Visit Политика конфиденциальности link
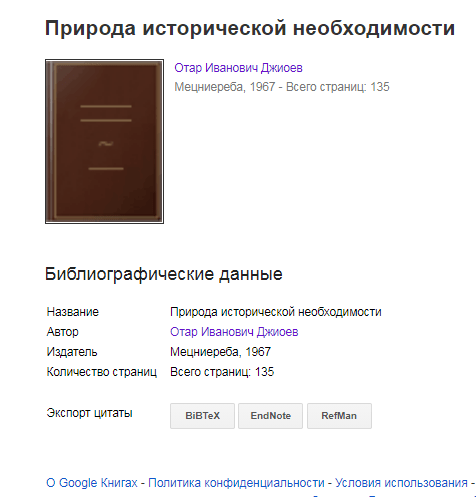 [236, 483]
